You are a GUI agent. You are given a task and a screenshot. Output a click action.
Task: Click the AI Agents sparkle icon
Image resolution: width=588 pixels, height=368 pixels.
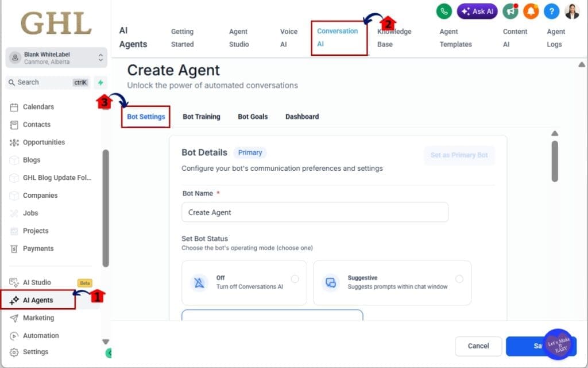(14, 300)
